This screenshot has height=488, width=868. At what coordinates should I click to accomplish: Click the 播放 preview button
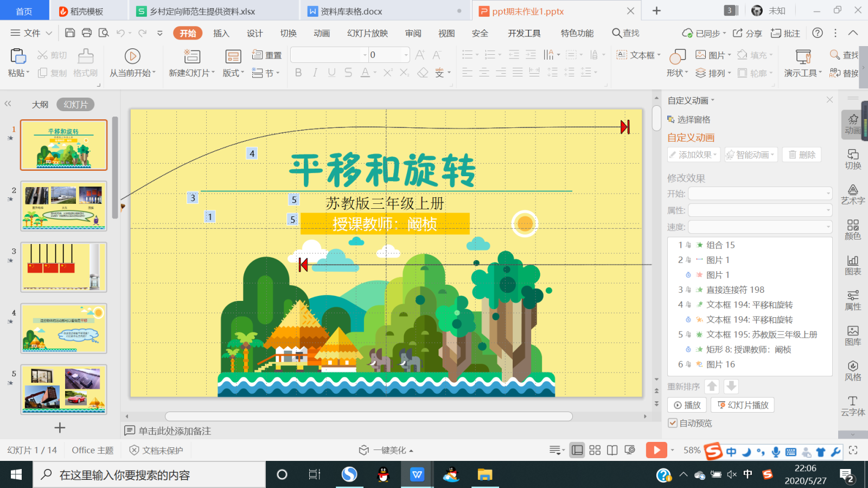pos(687,405)
